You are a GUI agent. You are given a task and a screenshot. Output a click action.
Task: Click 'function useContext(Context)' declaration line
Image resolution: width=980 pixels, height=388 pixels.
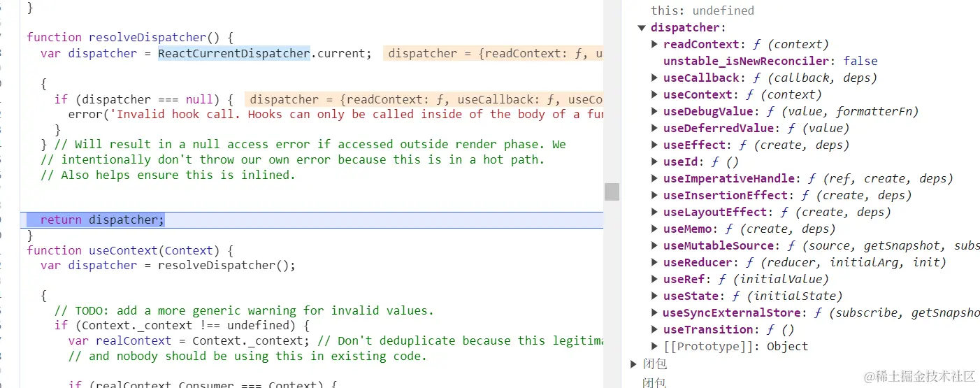[x=130, y=250]
